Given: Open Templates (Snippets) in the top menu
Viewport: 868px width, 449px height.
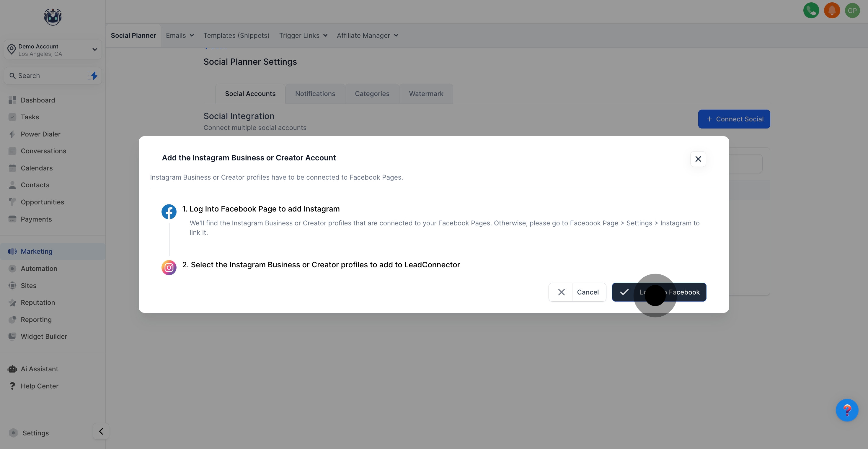Looking at the screenshot, I should pos(236,35).
